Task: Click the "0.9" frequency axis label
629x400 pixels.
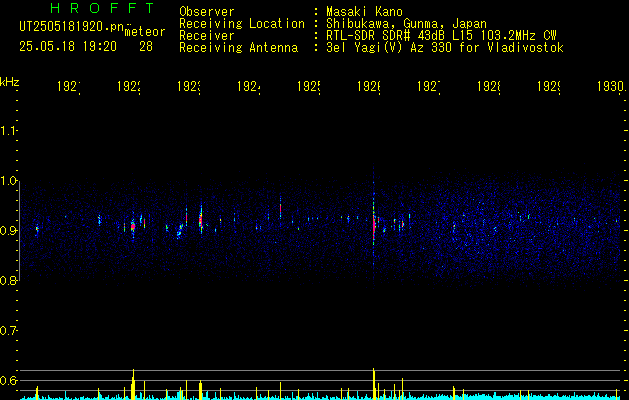Action: 9,231
